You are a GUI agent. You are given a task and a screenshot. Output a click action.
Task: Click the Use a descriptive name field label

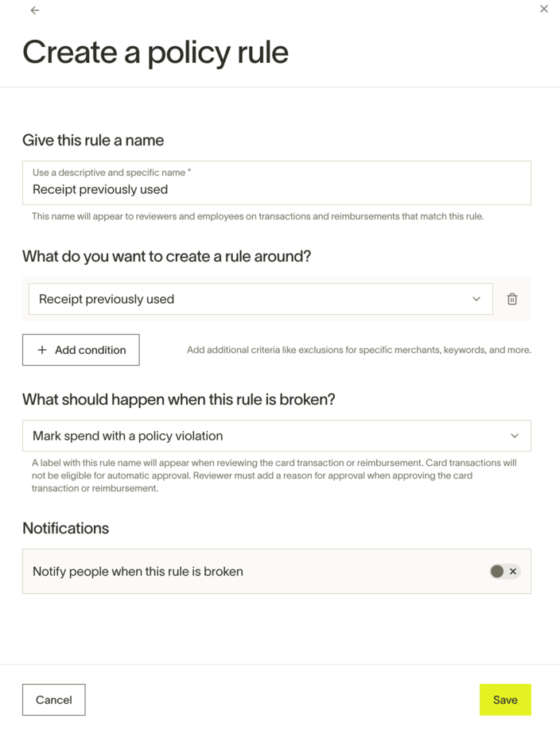[x=112, y=173]
